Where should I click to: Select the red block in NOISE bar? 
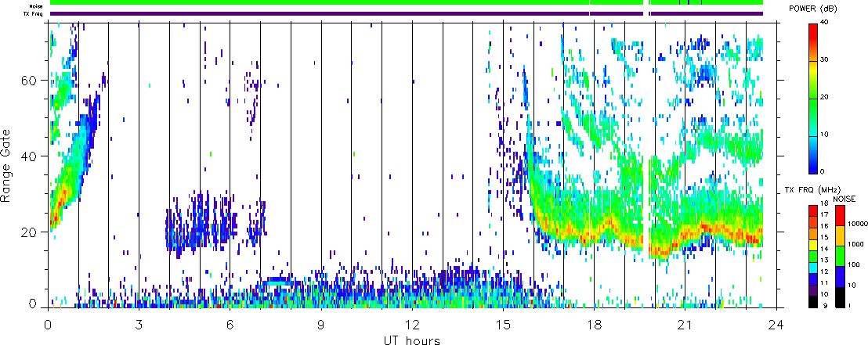(840, 215)
